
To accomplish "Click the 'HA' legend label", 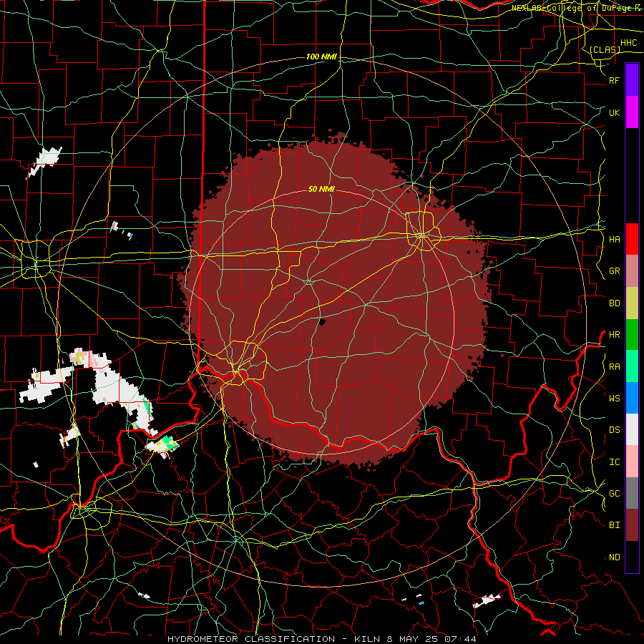I will tap(614, 239).
